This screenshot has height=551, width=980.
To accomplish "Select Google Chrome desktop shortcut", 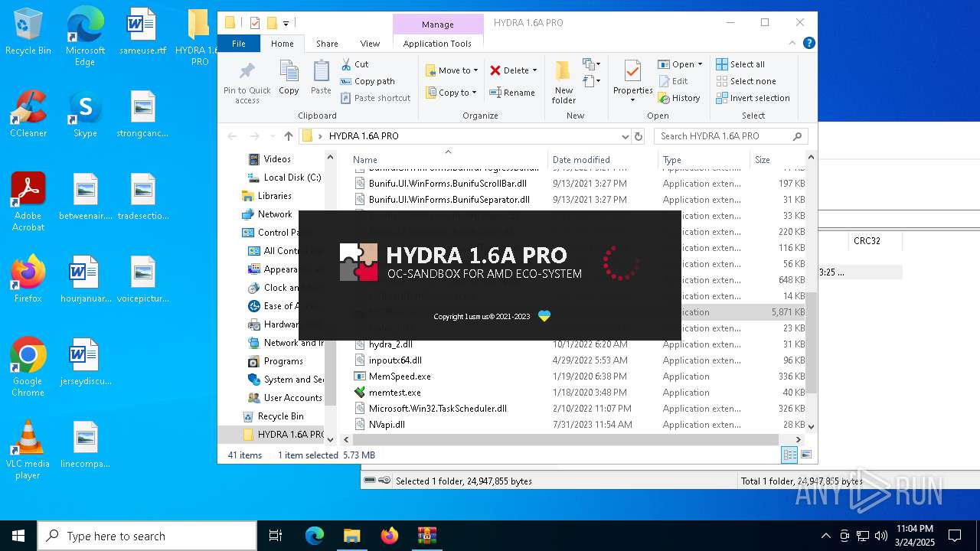I will [x=28, y=367].
